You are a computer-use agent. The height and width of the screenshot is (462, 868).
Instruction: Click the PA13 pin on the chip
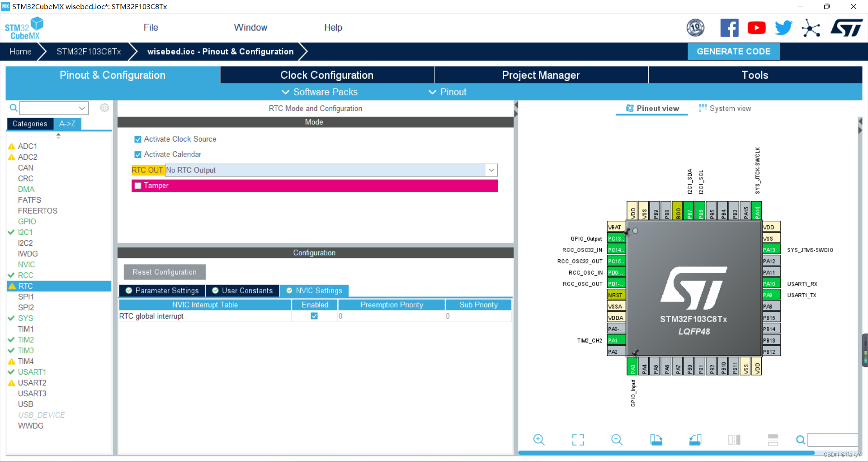coord(771,250)
